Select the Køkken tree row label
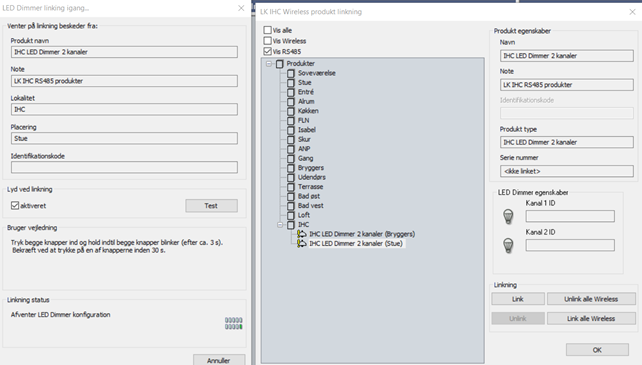 coord(308,111)
